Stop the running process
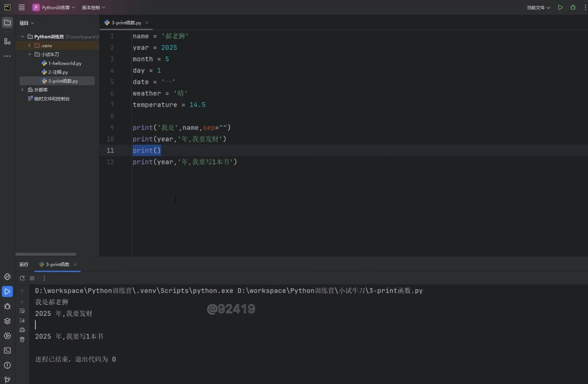Viewport: 588px width, 384px height. tap(32, 278)
